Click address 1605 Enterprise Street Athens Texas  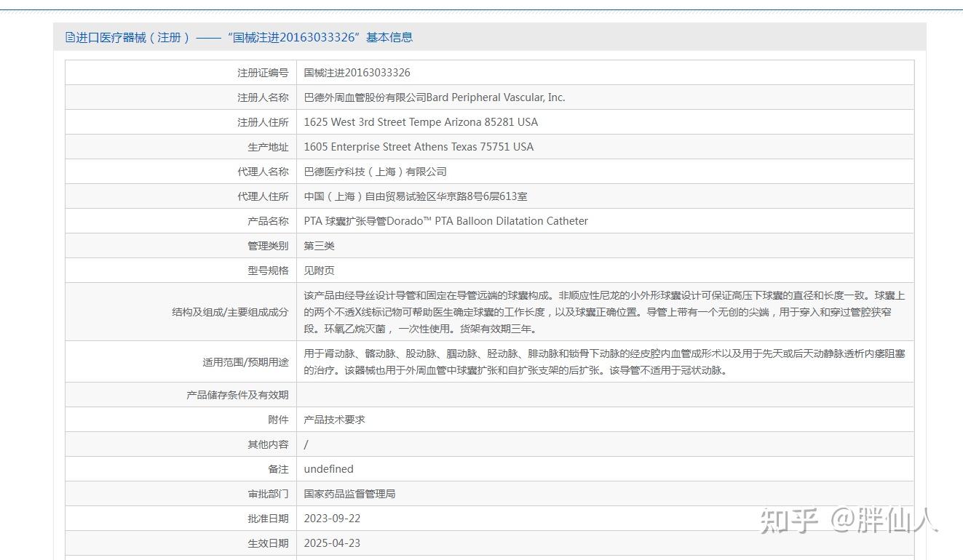coord(419,147)
